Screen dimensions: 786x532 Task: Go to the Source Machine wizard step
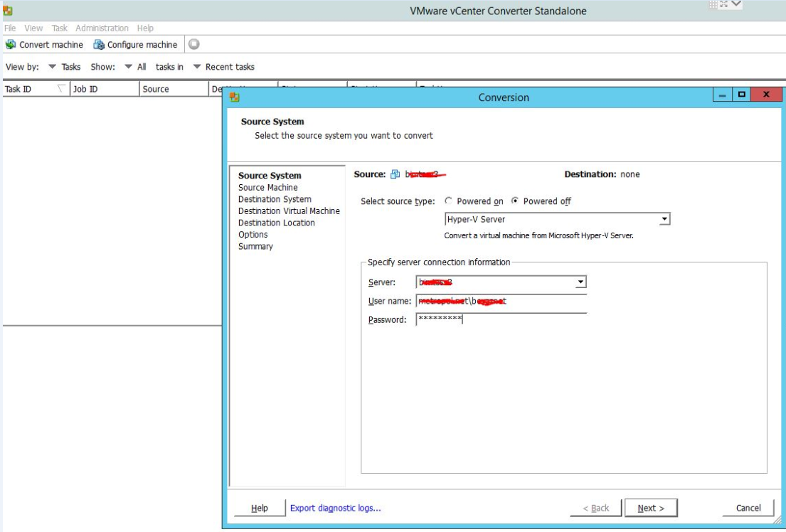[x=267, y=187]
